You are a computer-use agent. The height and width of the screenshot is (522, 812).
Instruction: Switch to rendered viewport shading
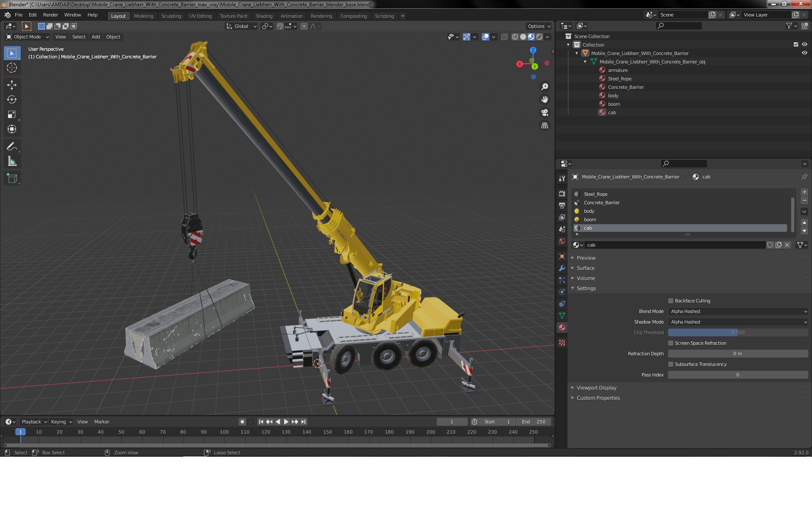tap(539, 37)
